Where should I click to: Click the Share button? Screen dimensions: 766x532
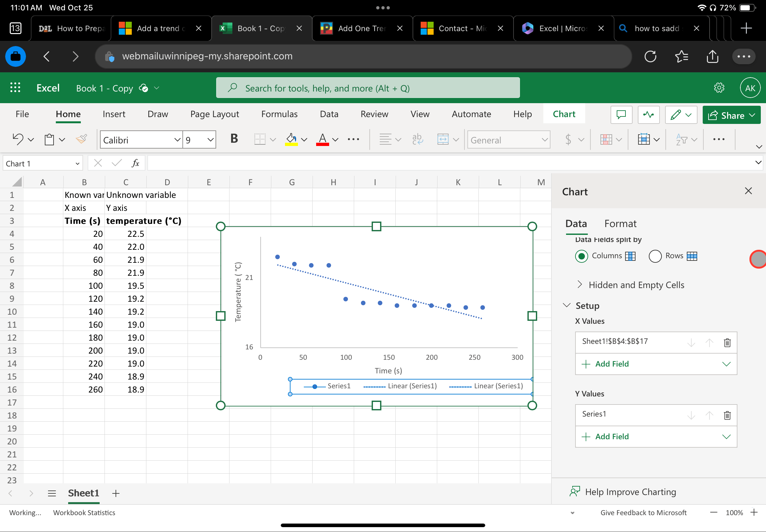[731, 115]
